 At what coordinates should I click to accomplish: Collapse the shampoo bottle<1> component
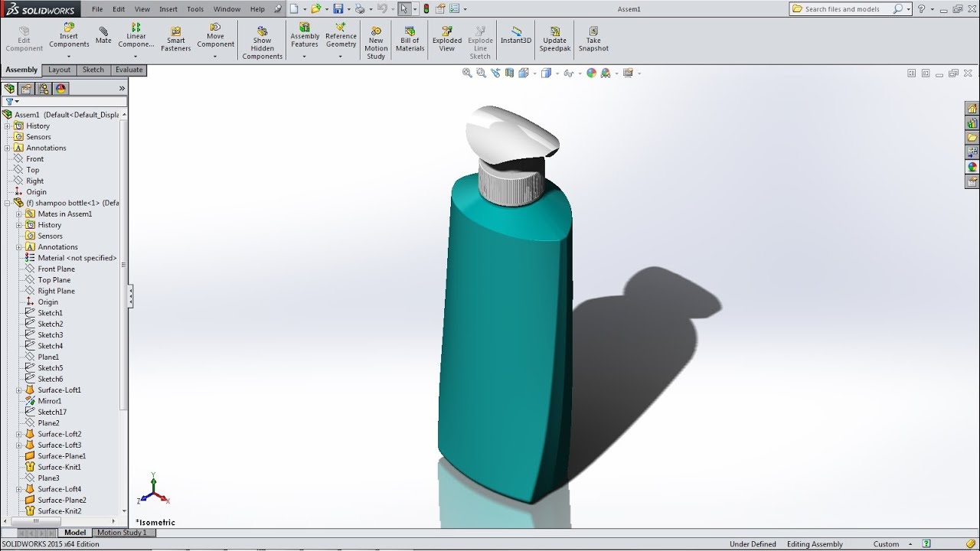pyautogui.click(x=7, y=203)
